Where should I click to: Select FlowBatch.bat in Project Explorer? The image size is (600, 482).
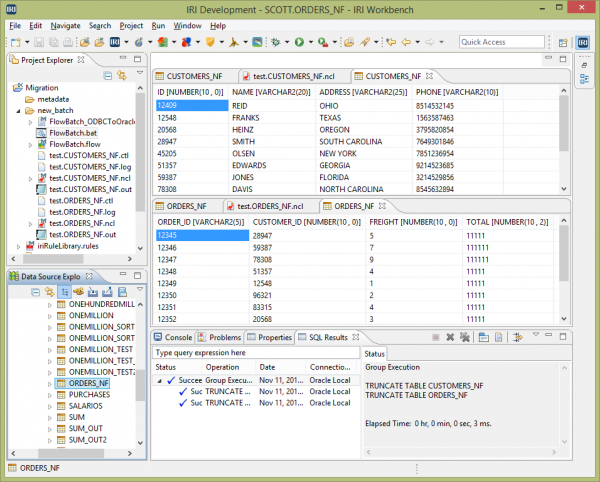tap(73, 133)
